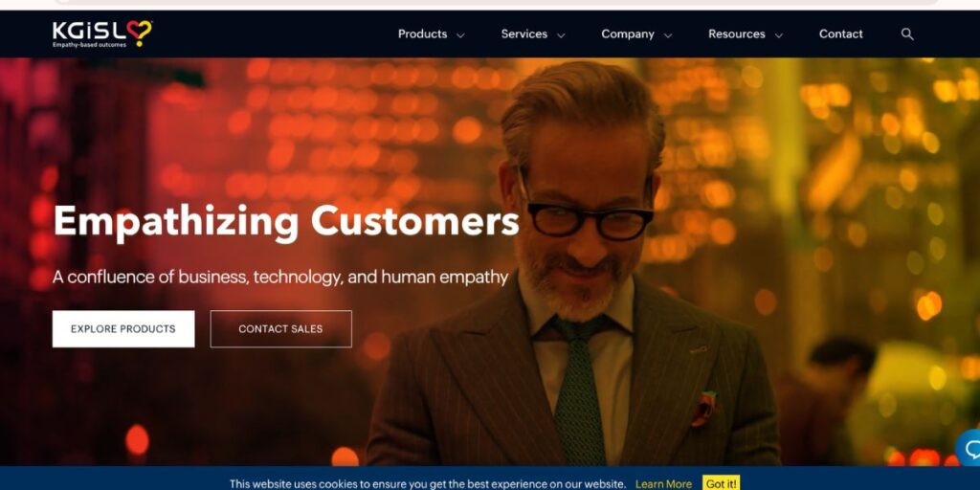Open the Resources menu
Screen dimensions: 980x490
tap(736, 34)
